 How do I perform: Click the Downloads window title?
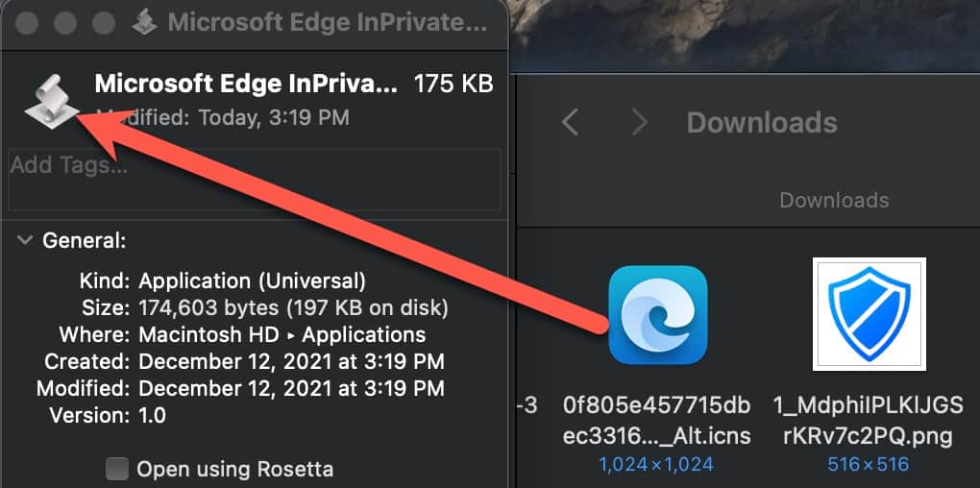(x=762, y=122)
